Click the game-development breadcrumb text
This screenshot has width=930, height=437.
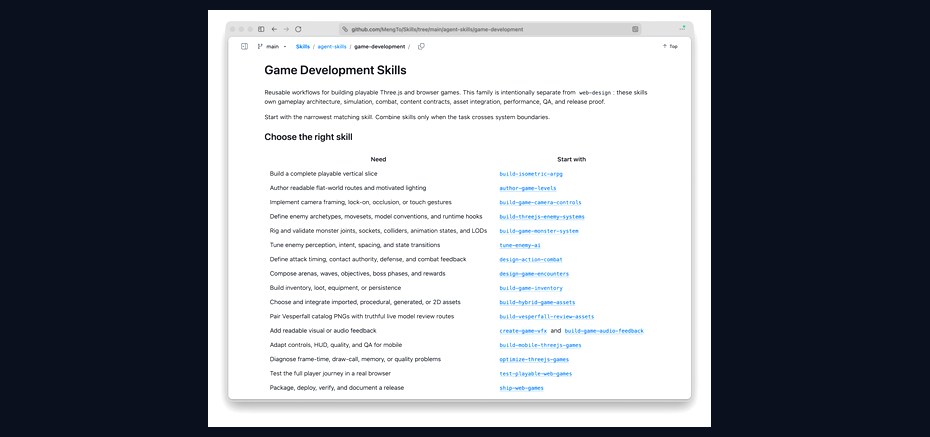tap(380, 46)
